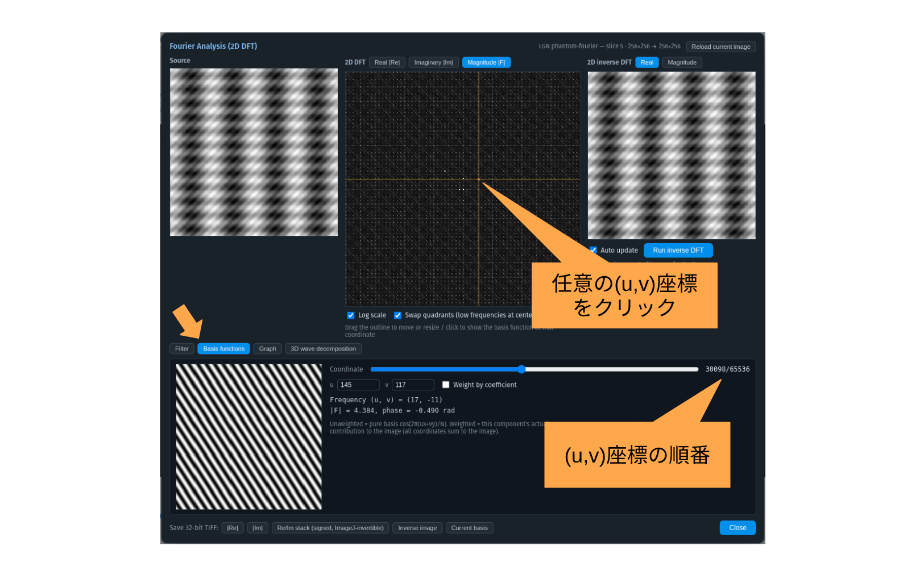Click the basis function stripe preview

click(x=248, y=437)
